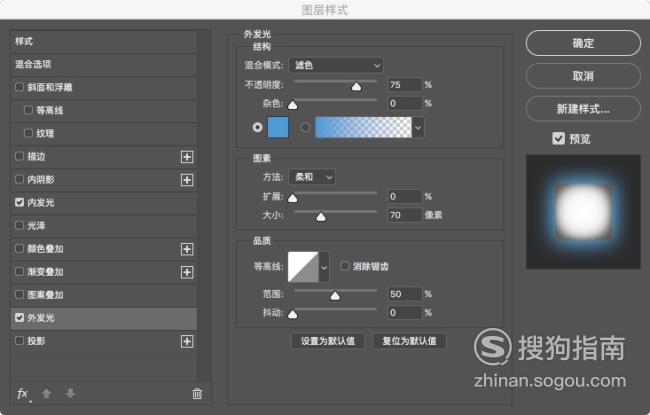The height and width of the screenshot is (415, 650).
Task: Click the 取消 cancel button
Action: pyautogui.click(x=583, y=76)
